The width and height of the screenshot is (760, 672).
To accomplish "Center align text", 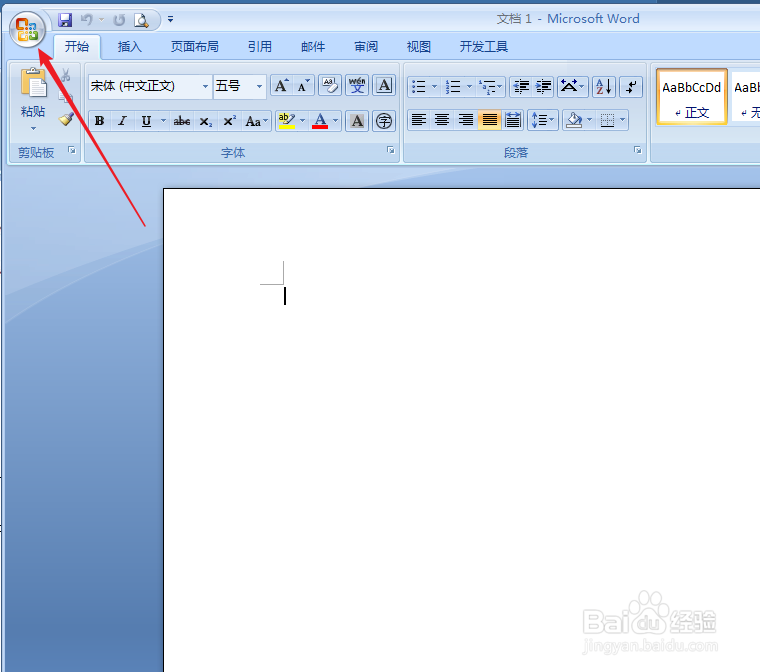I will point(442,120).
